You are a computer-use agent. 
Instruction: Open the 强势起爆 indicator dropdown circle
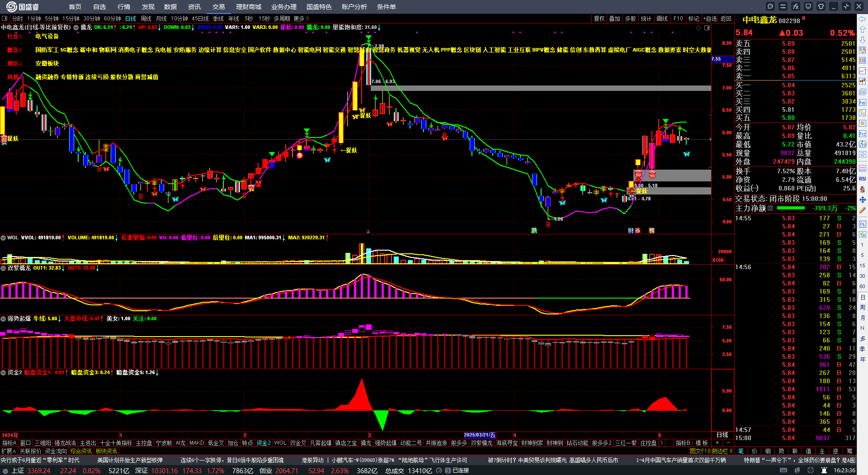click(x=3, y=318)
